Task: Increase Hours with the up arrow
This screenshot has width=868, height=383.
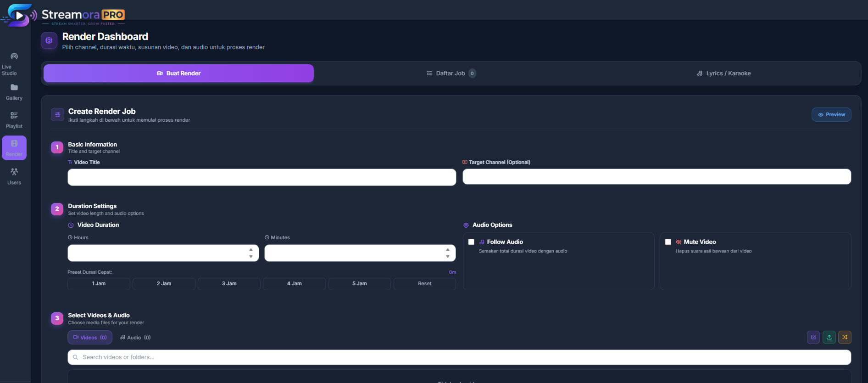Action: coord(251,250)
